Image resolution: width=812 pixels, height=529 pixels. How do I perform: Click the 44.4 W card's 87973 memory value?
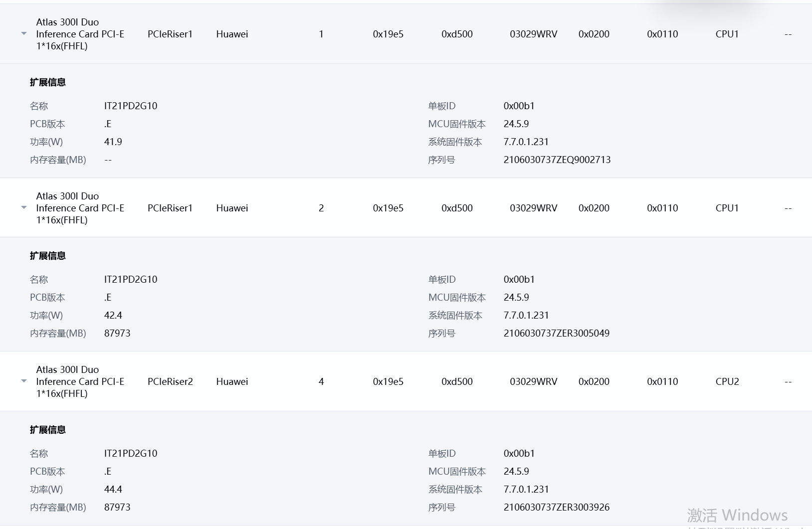tap(117, 507)
